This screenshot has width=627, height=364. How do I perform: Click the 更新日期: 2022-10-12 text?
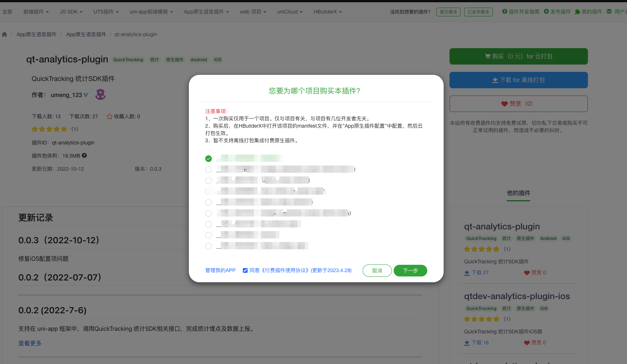coord(58,169)
